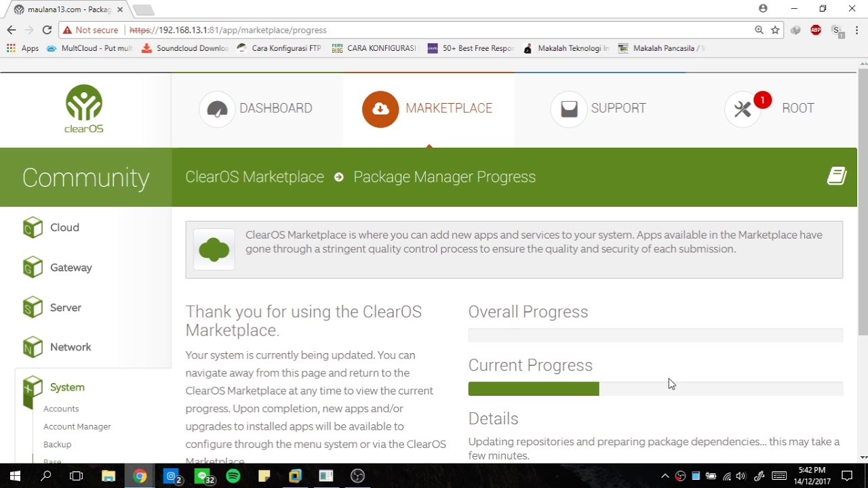Open a new browser tab
This screenshot has height=488, width=868.
pyautogui.click(x=143, y=9)
